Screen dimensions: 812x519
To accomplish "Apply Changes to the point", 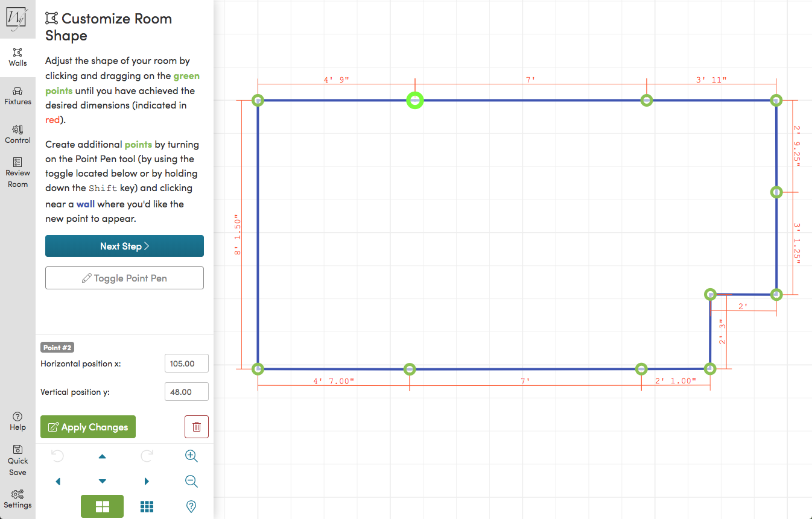I will [x=88, y=427].
